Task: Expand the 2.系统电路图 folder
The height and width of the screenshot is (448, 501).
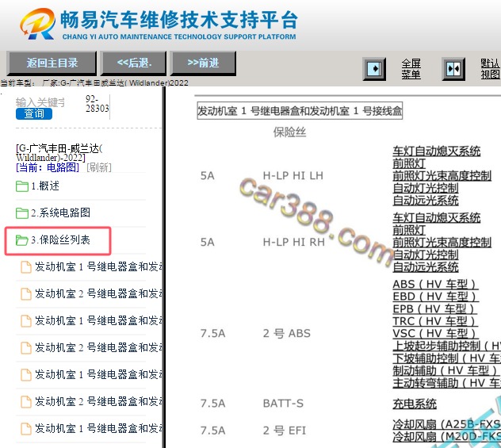Action: [60, 213]
